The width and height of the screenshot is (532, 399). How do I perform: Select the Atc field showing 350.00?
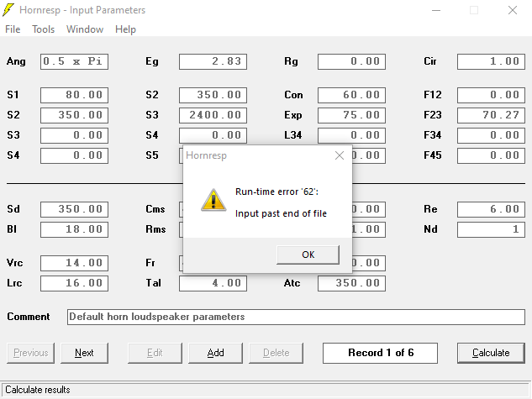pos(352,283)
